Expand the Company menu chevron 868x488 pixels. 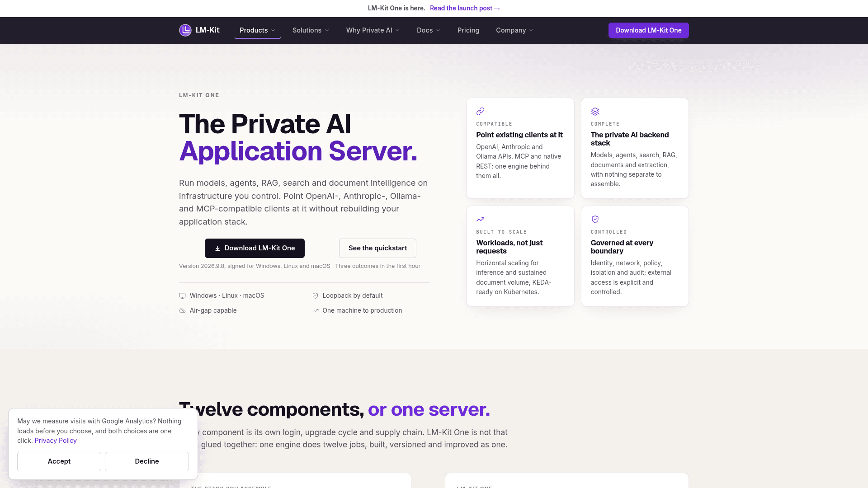pyautogui.click(x=531, y=30)
